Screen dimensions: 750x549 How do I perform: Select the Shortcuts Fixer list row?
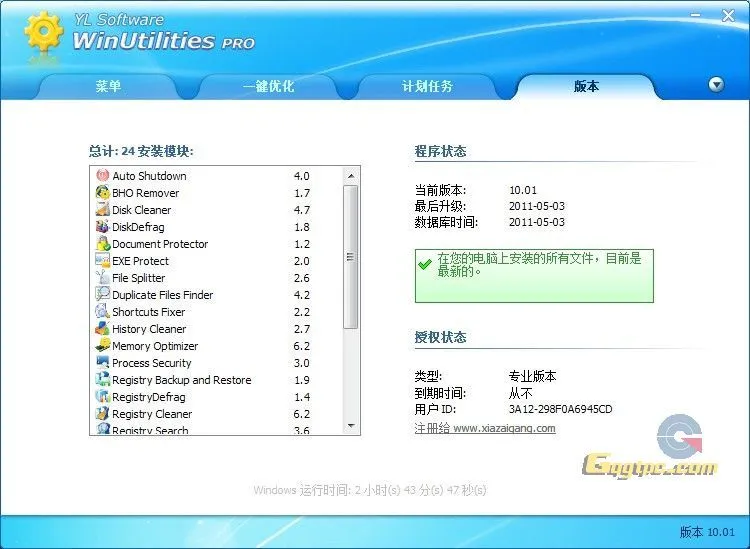(x=217, y=312)
